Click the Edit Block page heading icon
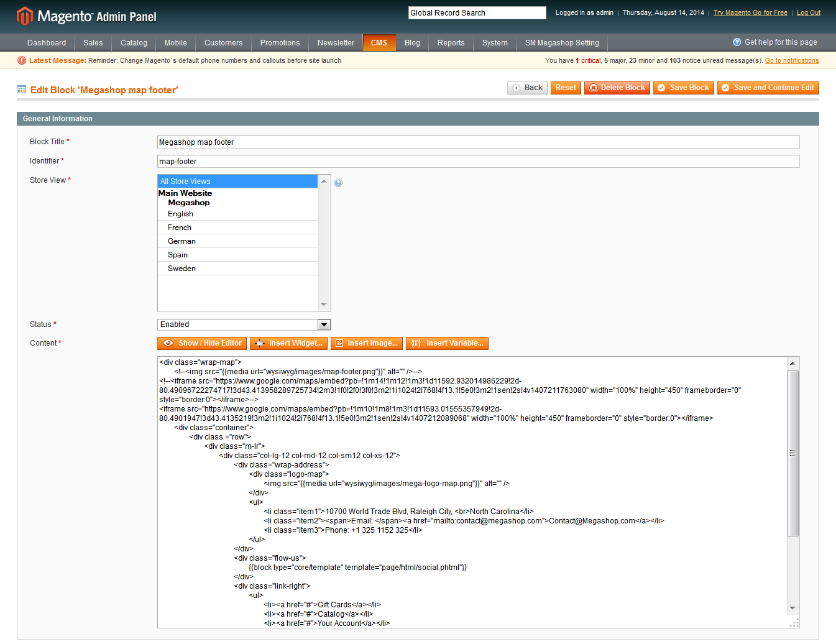 point(22,90)
